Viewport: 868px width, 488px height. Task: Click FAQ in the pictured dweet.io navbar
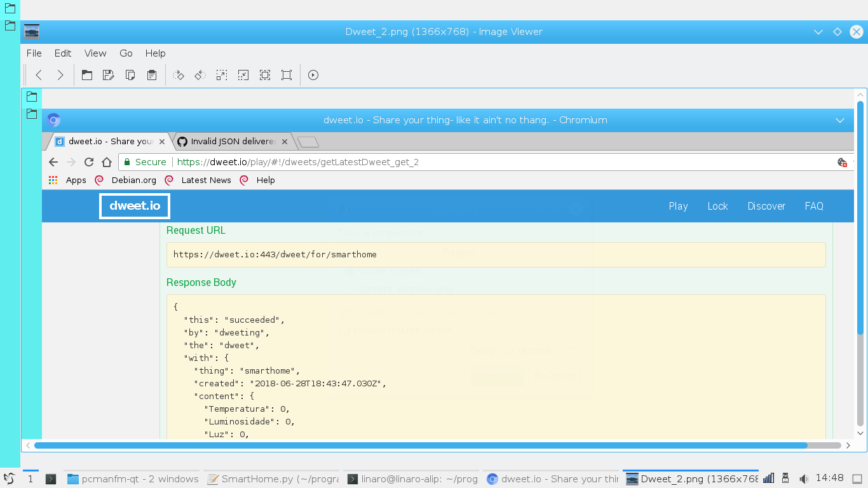tap(814, 206)
